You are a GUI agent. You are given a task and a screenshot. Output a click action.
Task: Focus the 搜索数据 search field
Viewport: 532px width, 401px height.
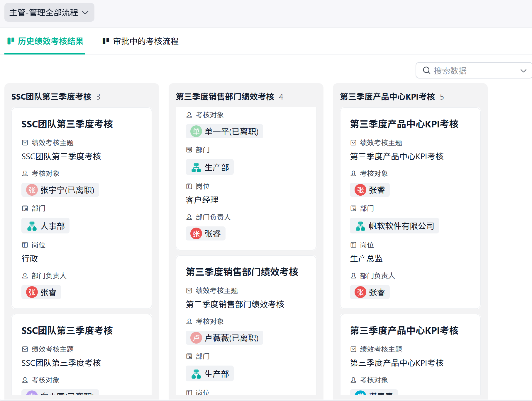pyautogui.click(x=474, y=71)
